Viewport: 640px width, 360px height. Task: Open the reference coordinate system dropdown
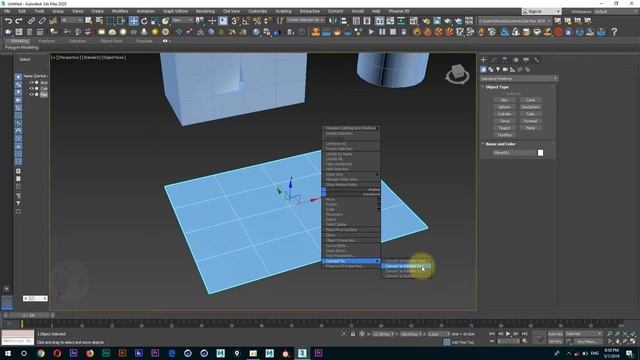(x=182, y=20)
